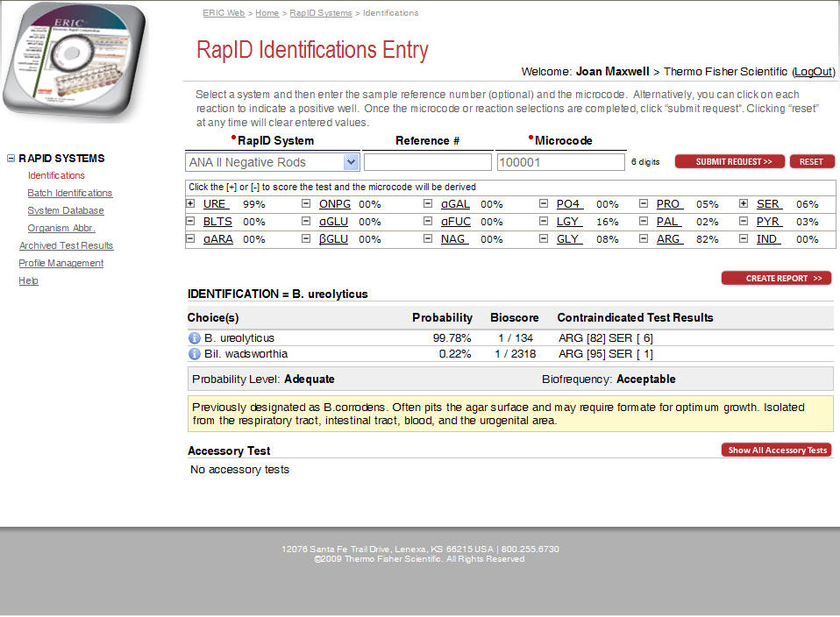Image resolution: width=840 pixels, height=617 pixels.
Task: Click the ERIC CD logo image
Action: point(75,60)
